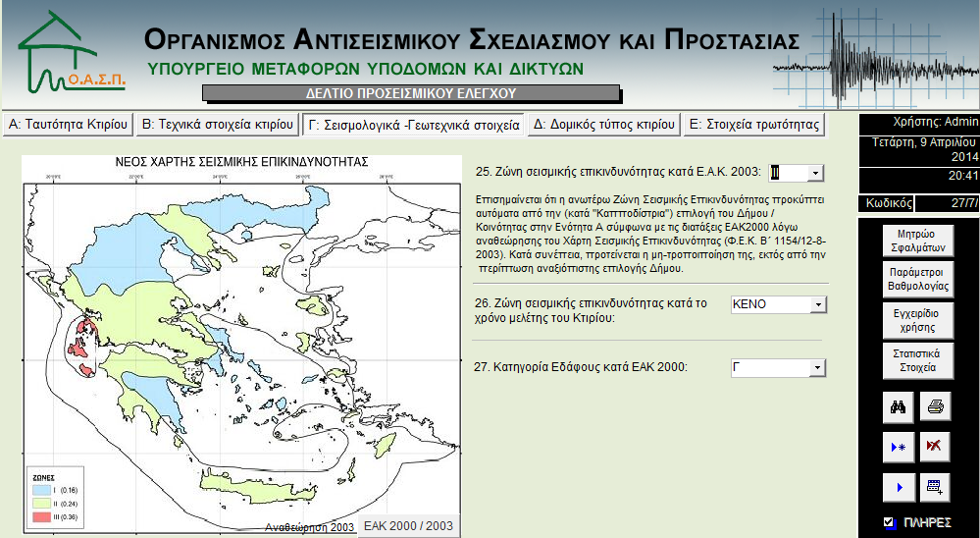
Task: Click the blue zone I (0.16) legend swatch
Action: pos(41,490)
